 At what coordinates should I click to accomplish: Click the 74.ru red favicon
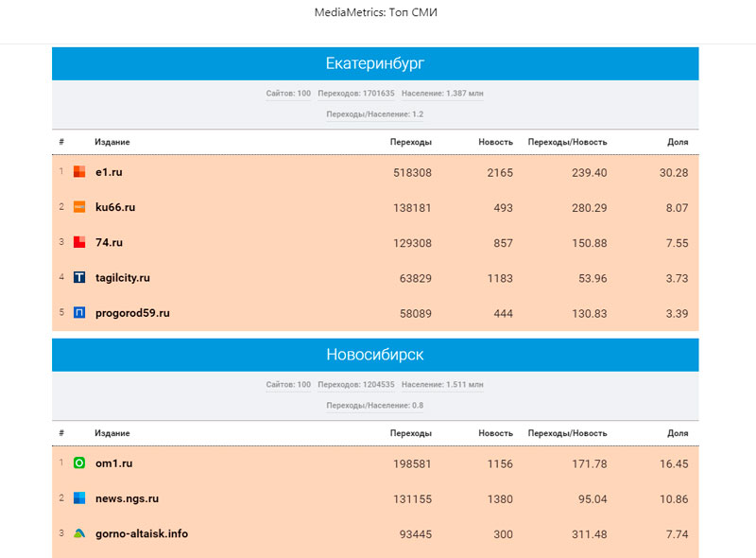[x=79, y=242]
